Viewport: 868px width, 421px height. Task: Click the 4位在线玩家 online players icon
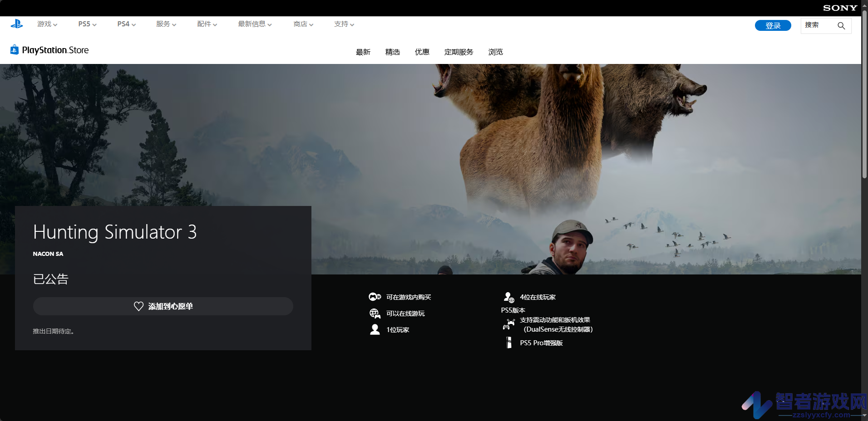coord(509,297)
